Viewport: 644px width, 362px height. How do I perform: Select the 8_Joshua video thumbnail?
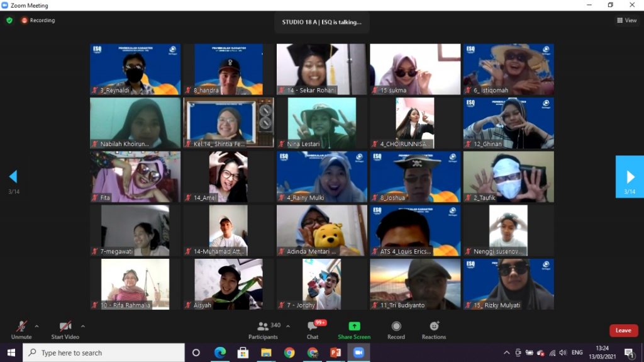[415, 177]
